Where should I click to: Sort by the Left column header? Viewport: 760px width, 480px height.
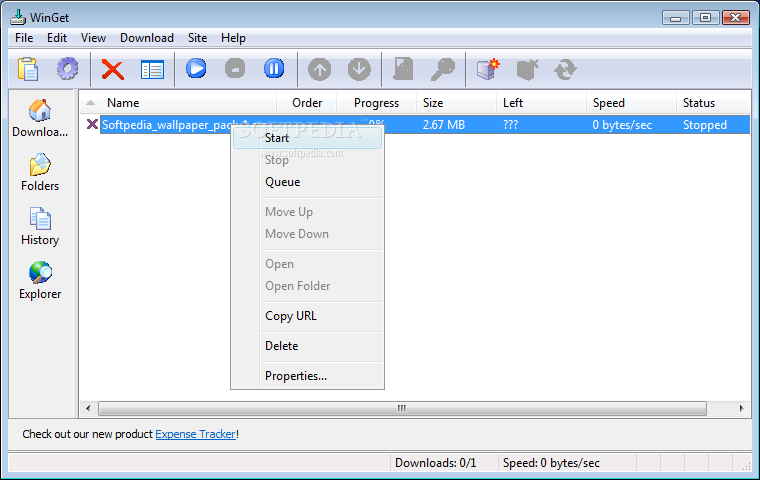541,103
